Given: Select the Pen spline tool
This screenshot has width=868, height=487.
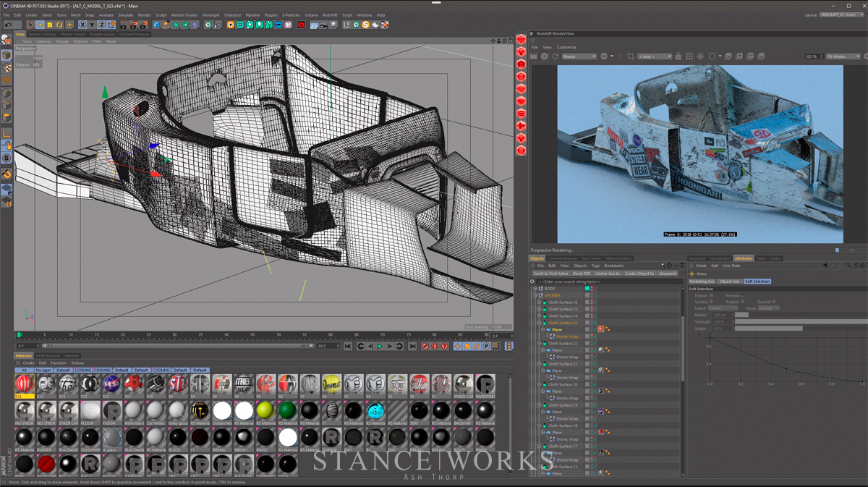Looking at the screenshot, I should tap(166, 25).
